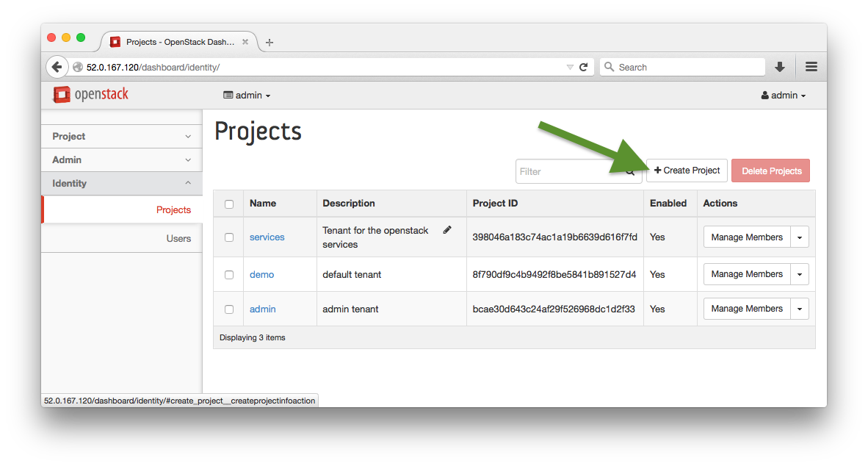
Task: Tick the checkbox for the services project
Action: [228, 237]
